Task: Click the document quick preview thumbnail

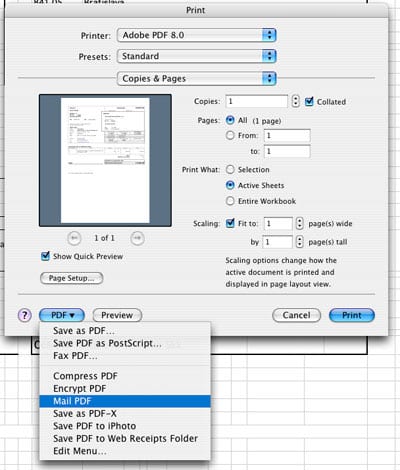Action: point(105,160)
